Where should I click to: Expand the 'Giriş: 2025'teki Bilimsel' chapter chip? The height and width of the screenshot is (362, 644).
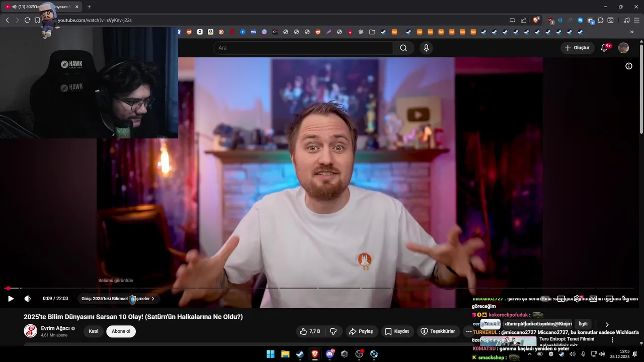(x=118, y=299)
